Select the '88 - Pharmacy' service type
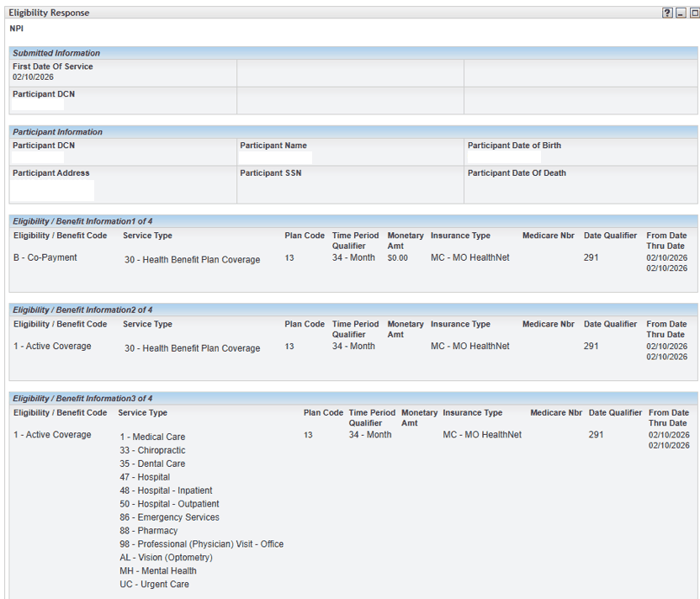 tap(149, 530)
